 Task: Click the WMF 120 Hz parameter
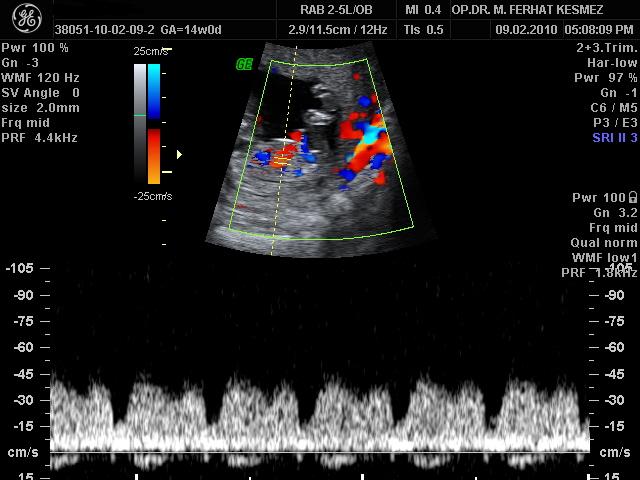(x=41, y=77)
